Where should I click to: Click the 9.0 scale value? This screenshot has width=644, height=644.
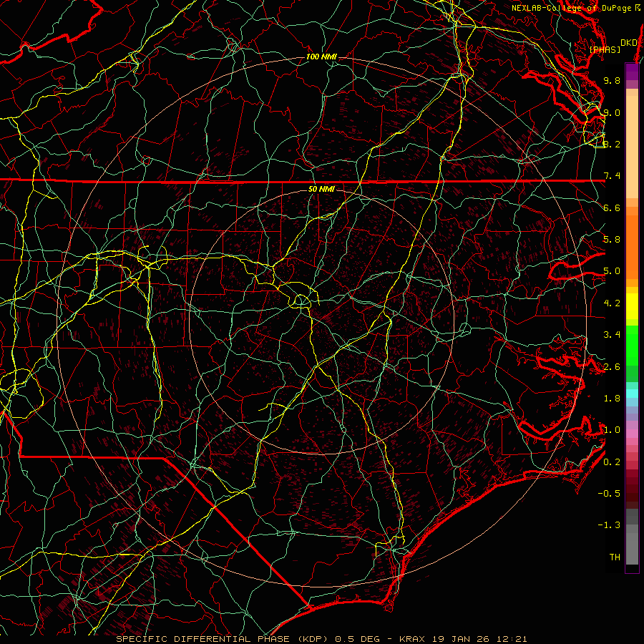click(612, 112)
